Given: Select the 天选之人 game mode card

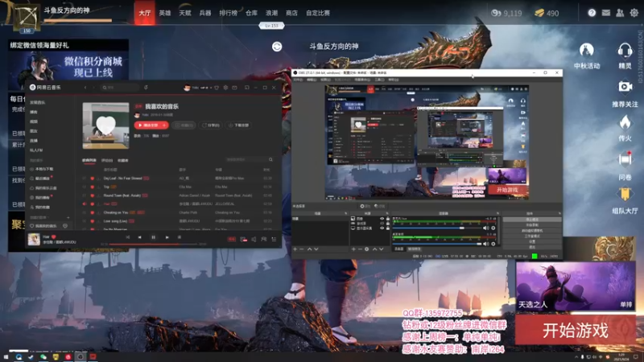Looking at the screenshot, I should (576, 286).
